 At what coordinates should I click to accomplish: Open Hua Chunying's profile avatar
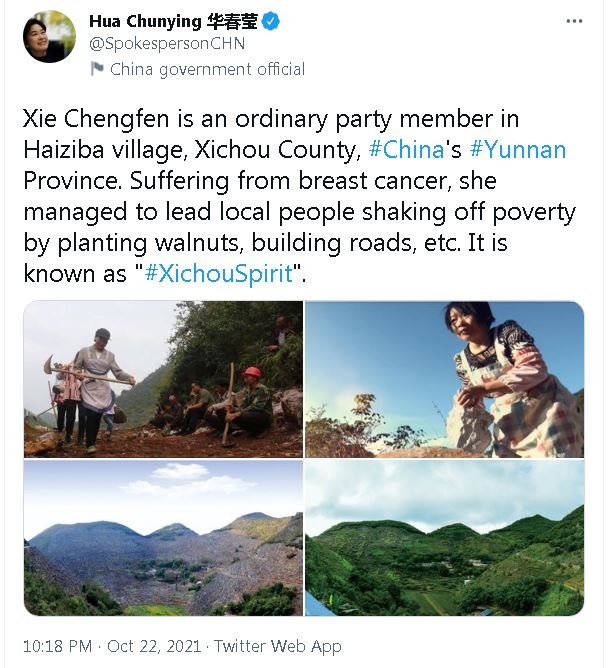(x=49, y=36)
